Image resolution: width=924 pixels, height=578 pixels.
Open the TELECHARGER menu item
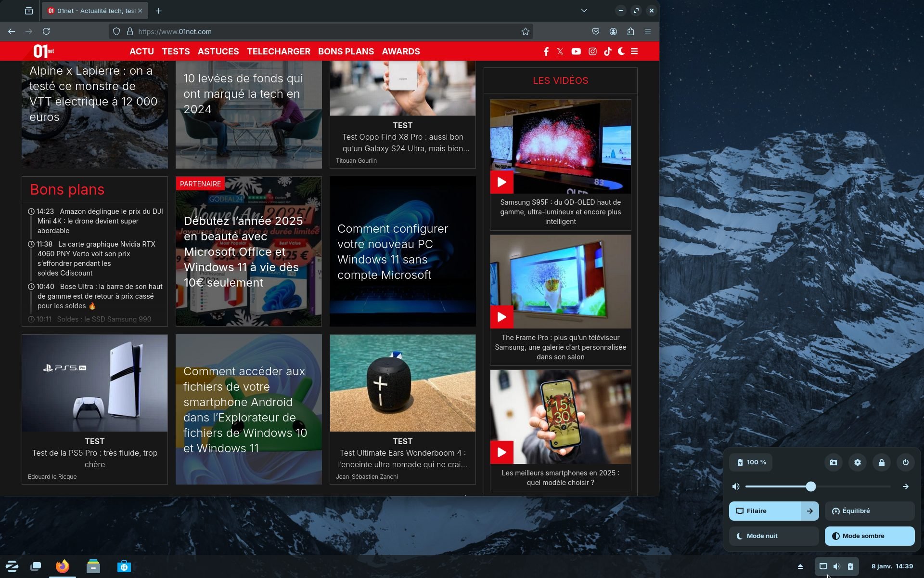(x=279, y=52)
